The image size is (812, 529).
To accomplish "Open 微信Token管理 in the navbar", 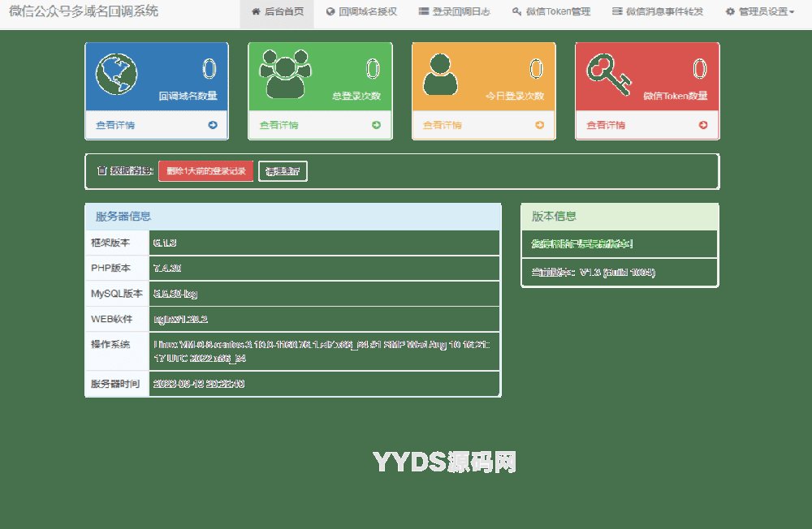I will point(551,11).
